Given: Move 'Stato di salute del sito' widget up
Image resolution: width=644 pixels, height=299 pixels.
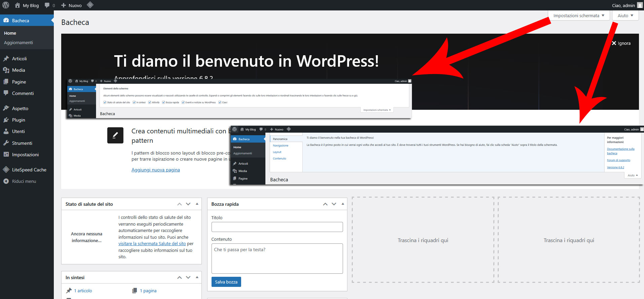Looking at the screenshot, I should 180,204.
